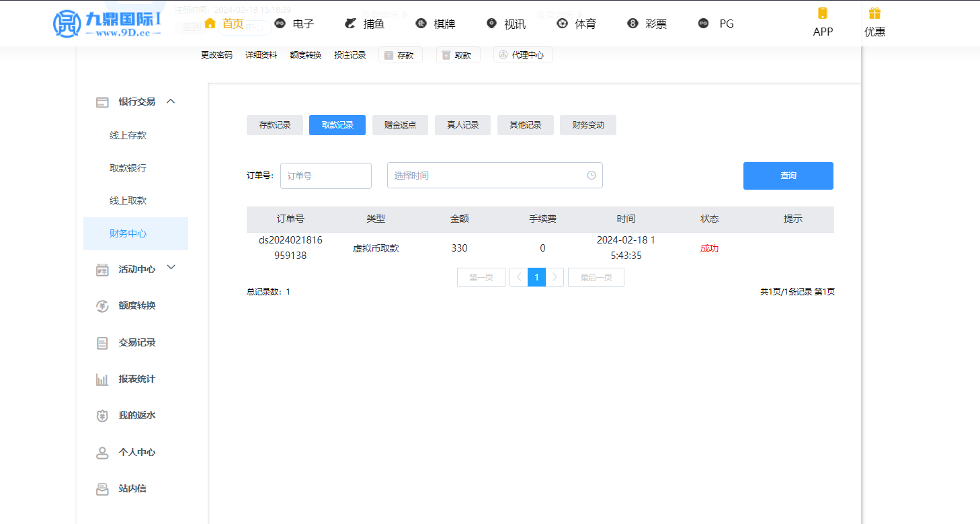Open the 优惠 gift icon
This screenshot has width=980, height=524.
pos(874,13)
